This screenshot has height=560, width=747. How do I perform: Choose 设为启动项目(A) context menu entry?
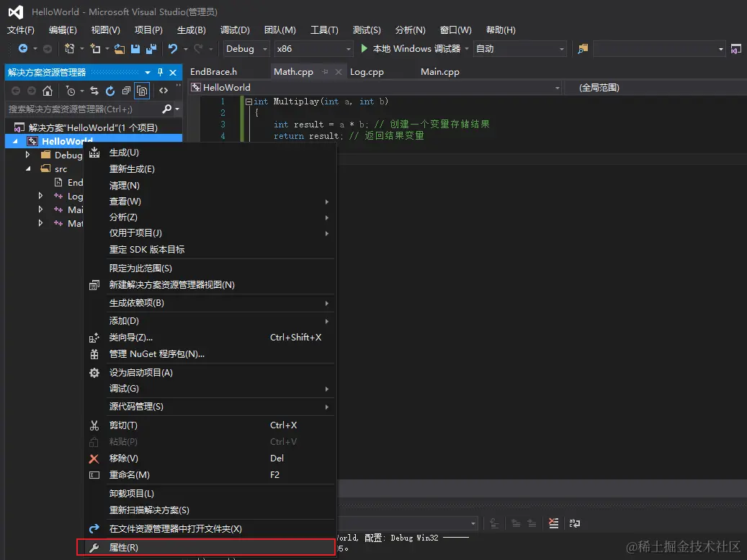210,373
